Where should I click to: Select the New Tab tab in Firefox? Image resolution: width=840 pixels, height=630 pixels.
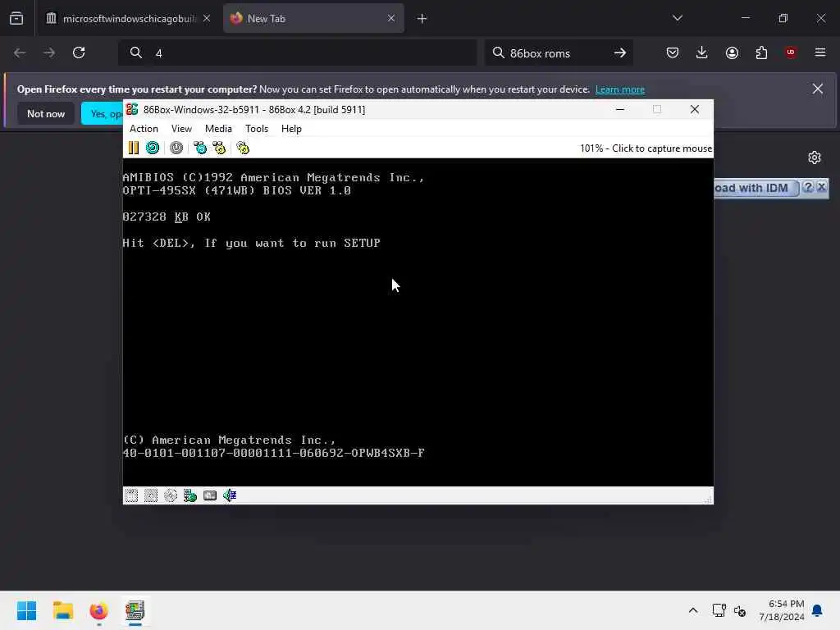click(313, 19)
